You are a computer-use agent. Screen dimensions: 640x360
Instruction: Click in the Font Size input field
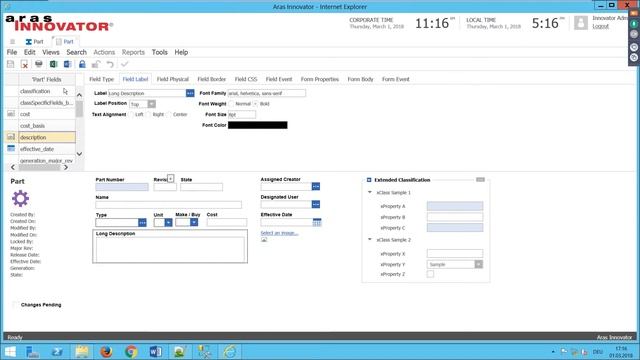pyautogui.click(x=242, y=115)
